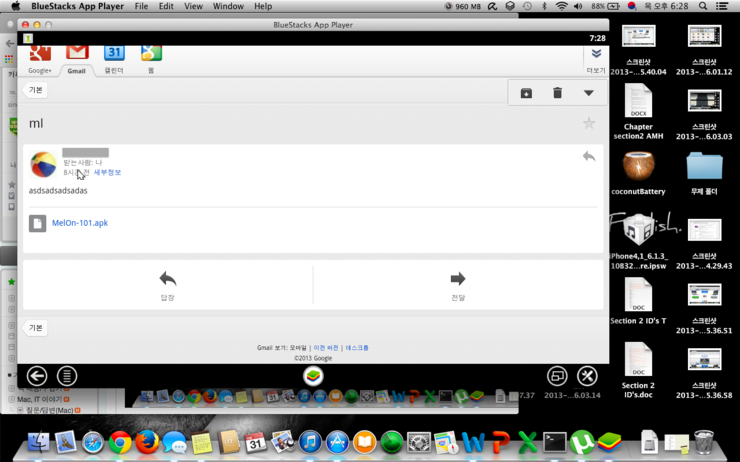Click the Wi-Fi status icon in menu bar
Image resolution: width=740 pixels, height=462 pixels.
click(x=562, y=6)
